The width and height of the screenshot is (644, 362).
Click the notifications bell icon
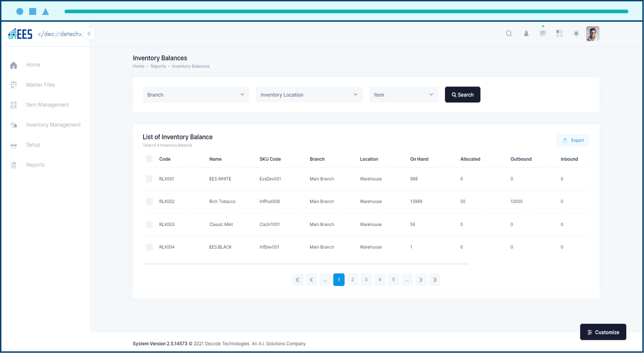(x=526, y=34)
